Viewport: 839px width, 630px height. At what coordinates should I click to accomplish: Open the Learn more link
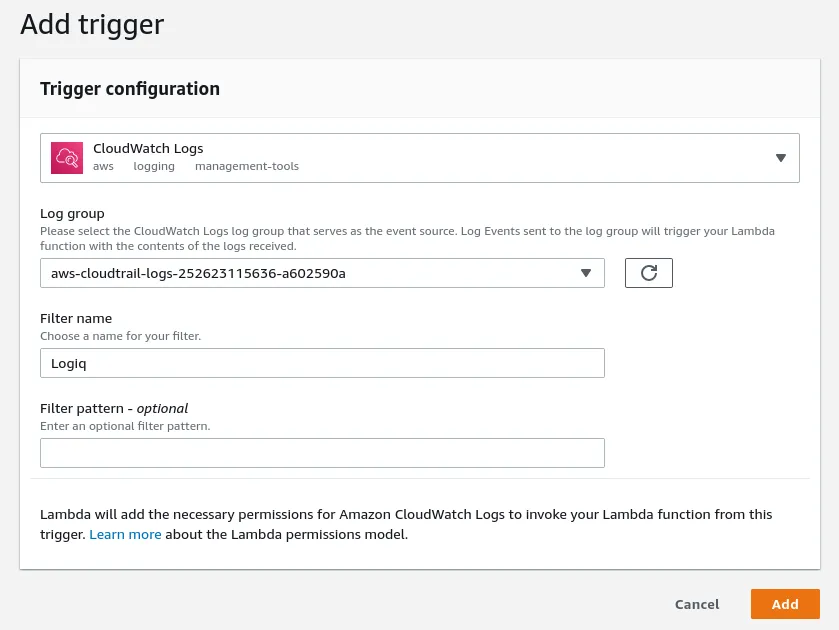point(125,534)
